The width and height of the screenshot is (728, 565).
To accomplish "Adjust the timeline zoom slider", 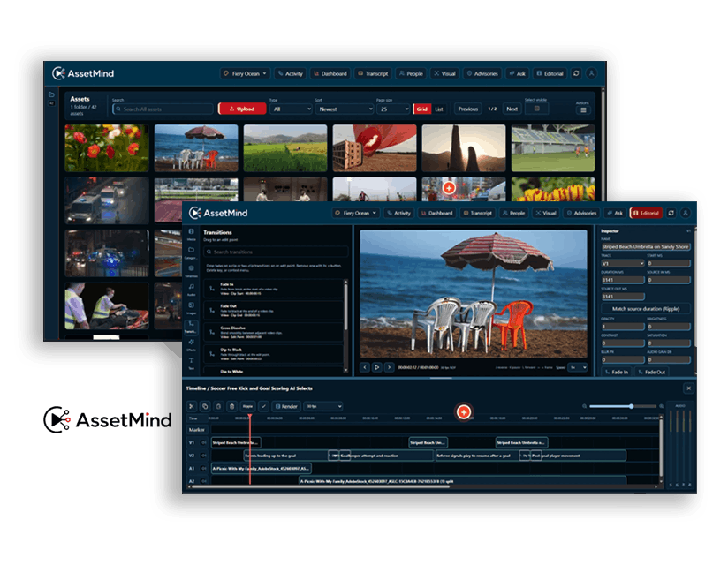I will (623, 406).
